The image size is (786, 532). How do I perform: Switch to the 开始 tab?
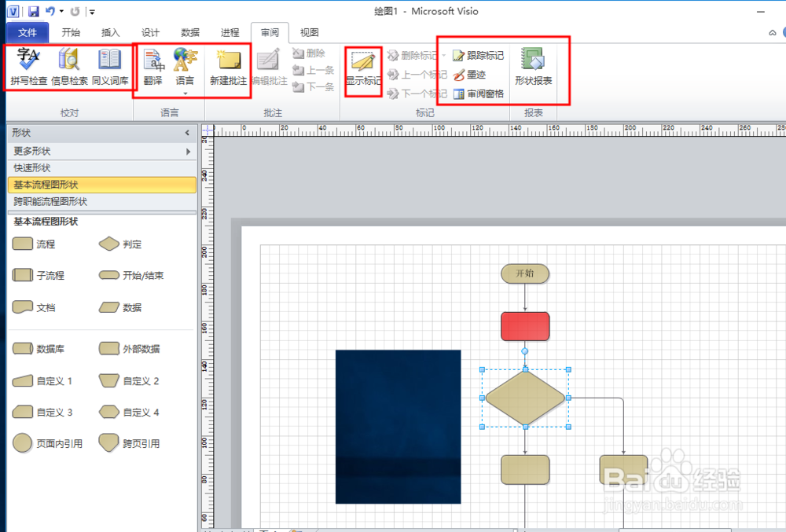[71, 32]
